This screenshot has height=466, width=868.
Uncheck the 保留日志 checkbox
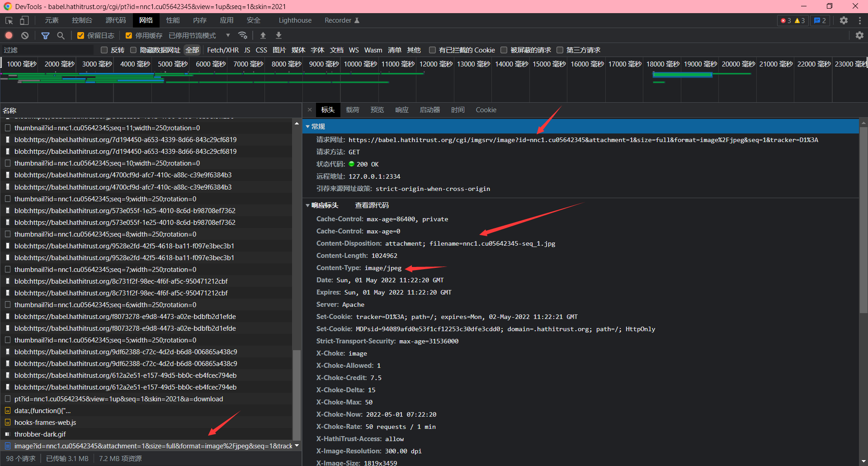point(81,36)
